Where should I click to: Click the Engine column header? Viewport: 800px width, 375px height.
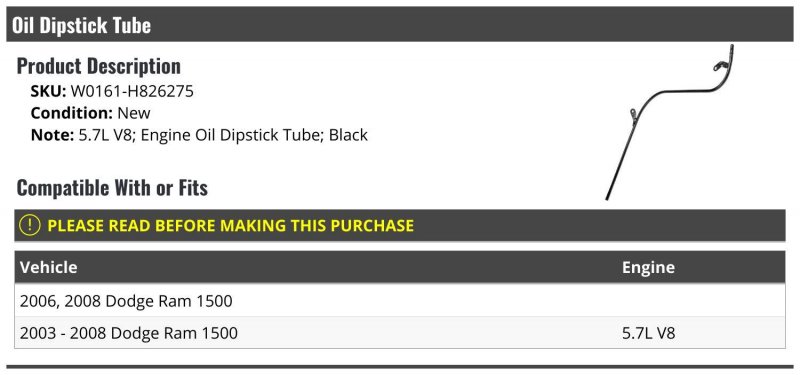point(648,267)
